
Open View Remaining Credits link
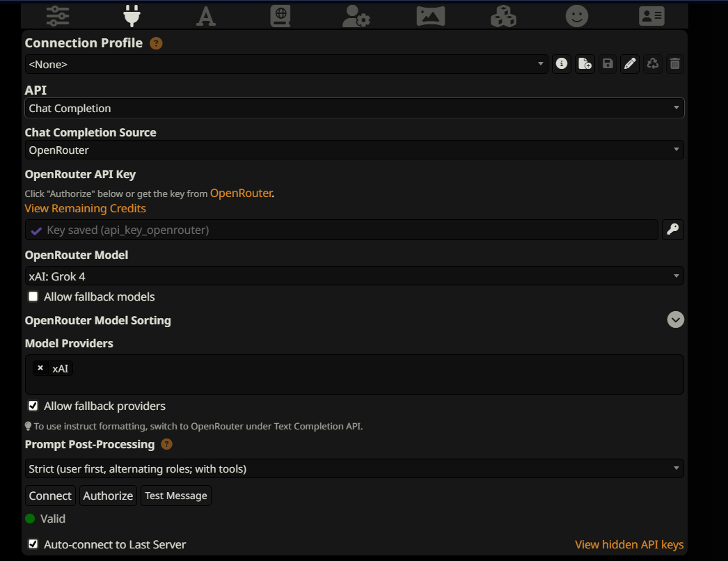(86, 209)
